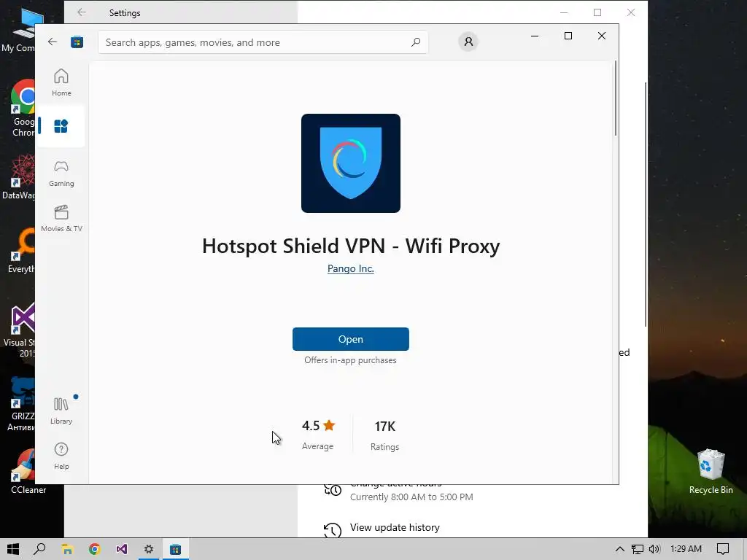Go back in Microsoft Store
The height and width of the screenshot is (560, 747).
tap(53, 42)
